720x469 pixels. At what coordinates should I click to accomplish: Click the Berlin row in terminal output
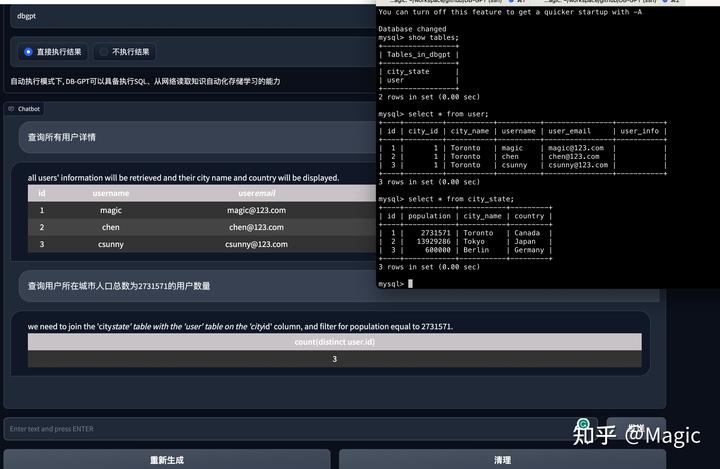[x=465, y=250]
